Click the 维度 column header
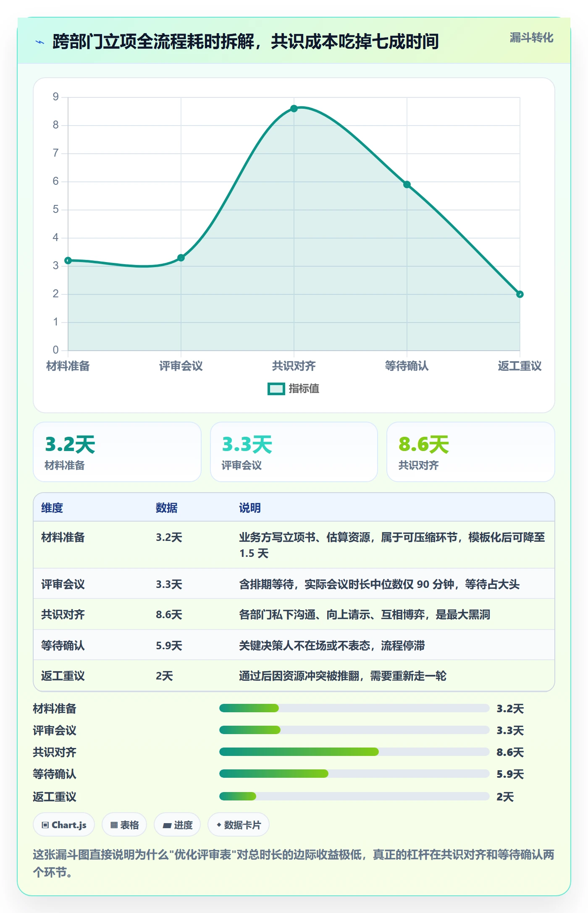Viewport: 588px width, 913px height. tap(52, 508)
